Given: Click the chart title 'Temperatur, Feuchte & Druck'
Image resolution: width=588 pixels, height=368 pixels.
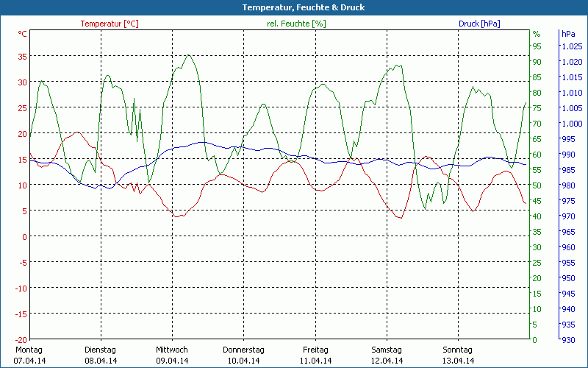Looking at the screenshot, I should tap(304, 7).
